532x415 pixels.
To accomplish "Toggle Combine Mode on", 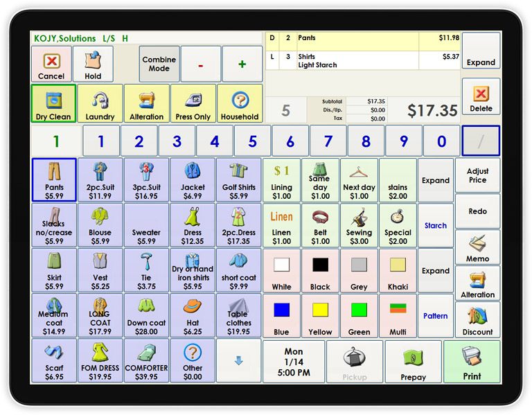I will (x=159, y=64).
